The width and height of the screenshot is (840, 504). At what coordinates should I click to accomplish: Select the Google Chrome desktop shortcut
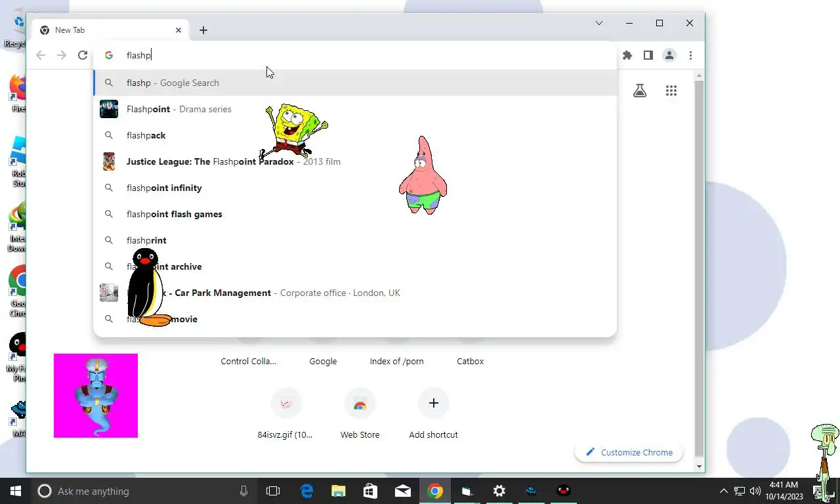[x=18, y=291]
